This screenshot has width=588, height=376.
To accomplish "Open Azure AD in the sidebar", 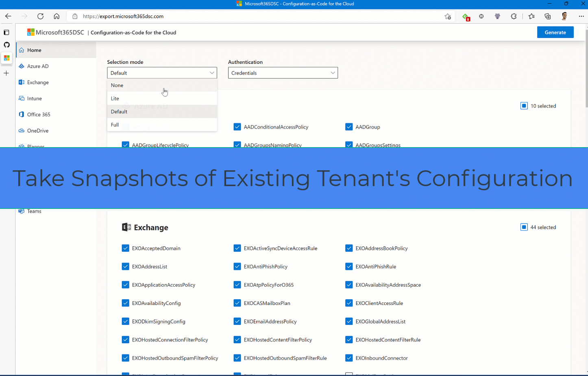I will coord(56,66).
